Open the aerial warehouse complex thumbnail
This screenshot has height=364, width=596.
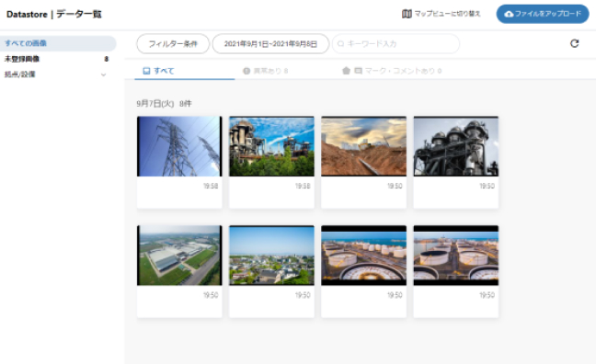pyautogui.click(x=179, y=256)
